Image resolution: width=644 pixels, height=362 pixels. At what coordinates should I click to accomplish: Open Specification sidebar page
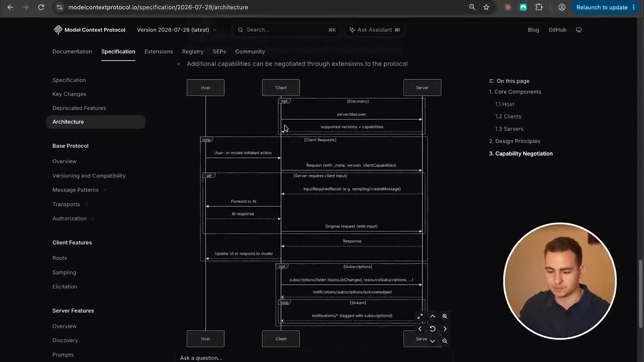[x=69, y=80]
